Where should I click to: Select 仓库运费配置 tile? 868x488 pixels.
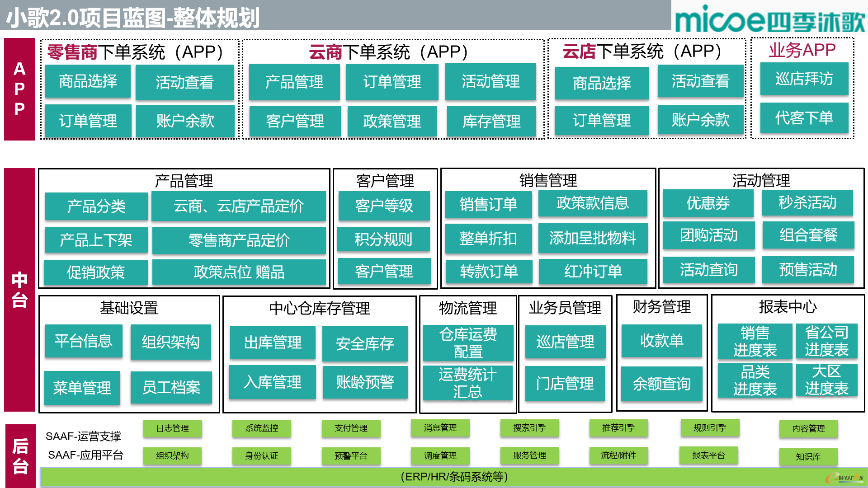[x=468, y=343]
